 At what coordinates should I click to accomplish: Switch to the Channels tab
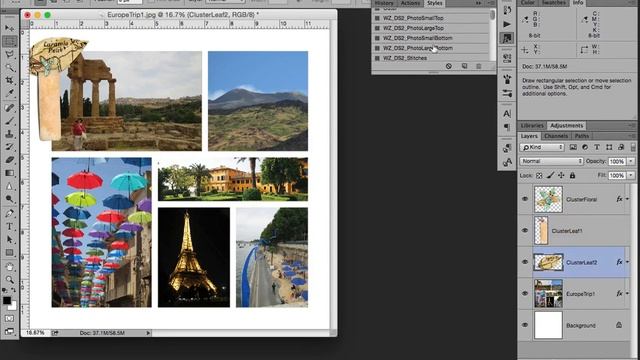[x=556, y=136]
